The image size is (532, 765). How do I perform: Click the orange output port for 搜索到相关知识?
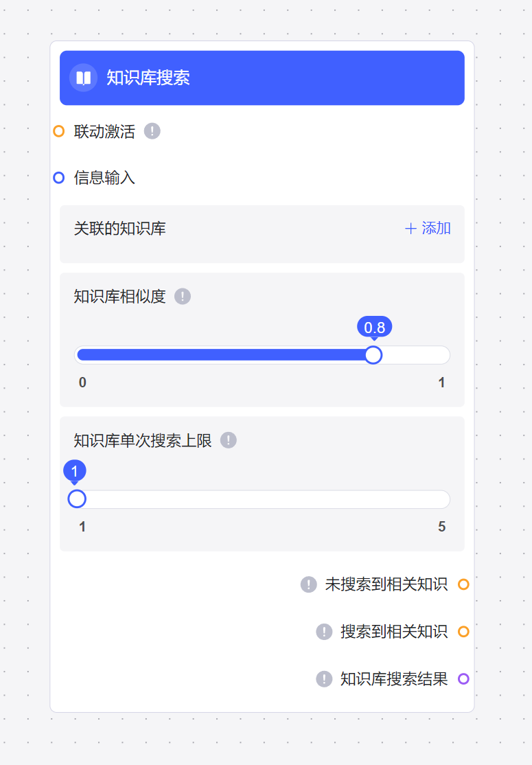(x=463, y=632)
